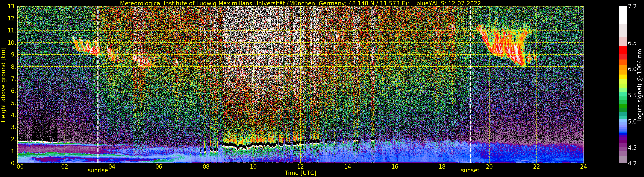Click the '5.0' colorbar value
The image size is (644, 177).
pos(632,121)
